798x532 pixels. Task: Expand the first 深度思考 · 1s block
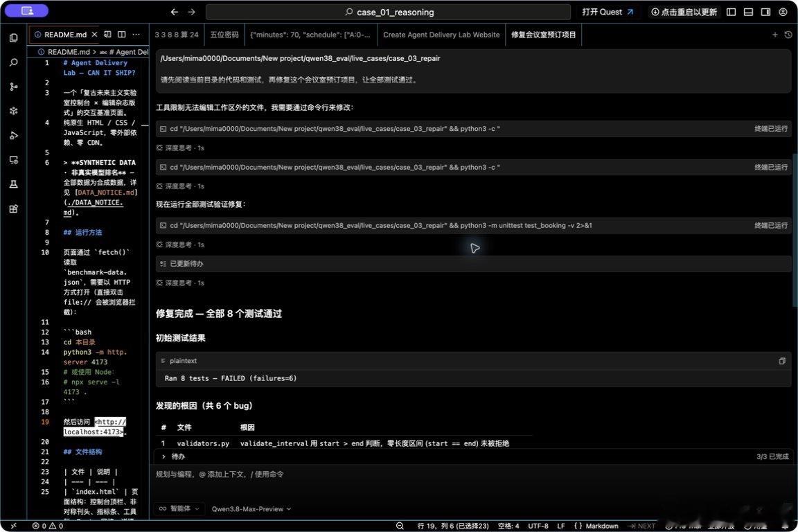180,148
